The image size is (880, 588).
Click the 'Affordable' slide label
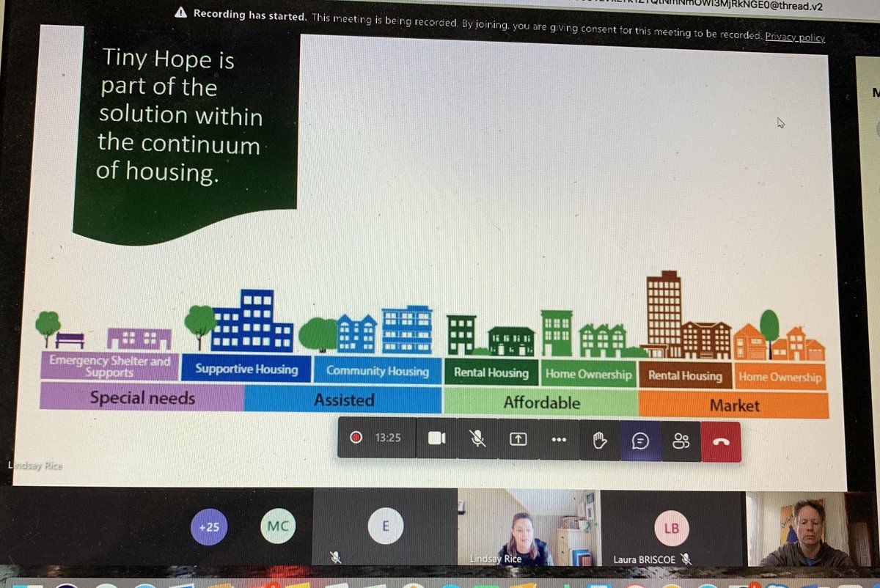pos(541,403)
